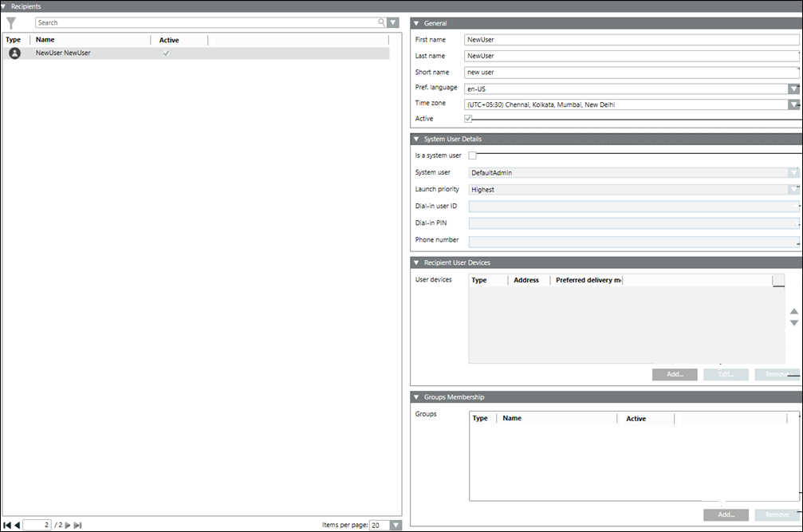Image resolution: width=803 pixels, height=532 pixels.
Task: Open the Time zone dropdown
Action: coord(793,104)
